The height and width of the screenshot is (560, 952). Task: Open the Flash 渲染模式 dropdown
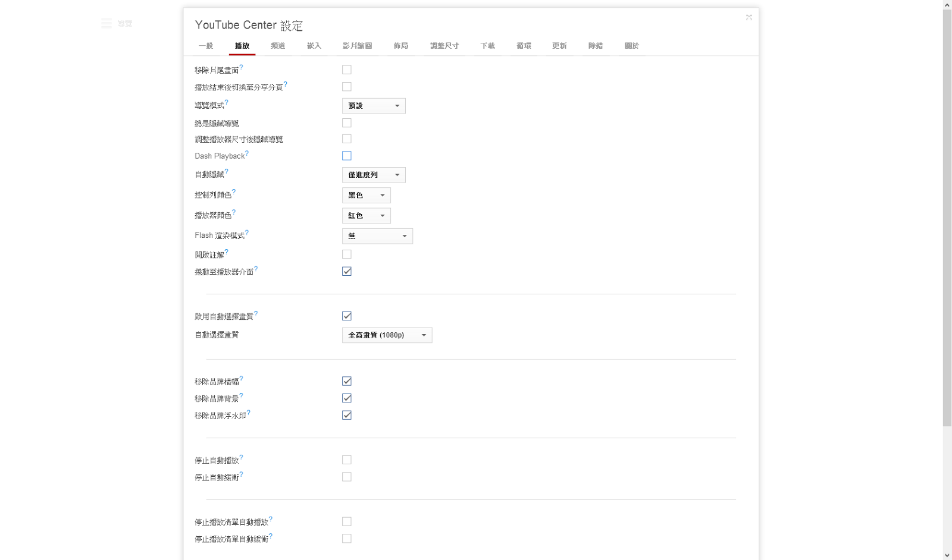coord(377,236)
